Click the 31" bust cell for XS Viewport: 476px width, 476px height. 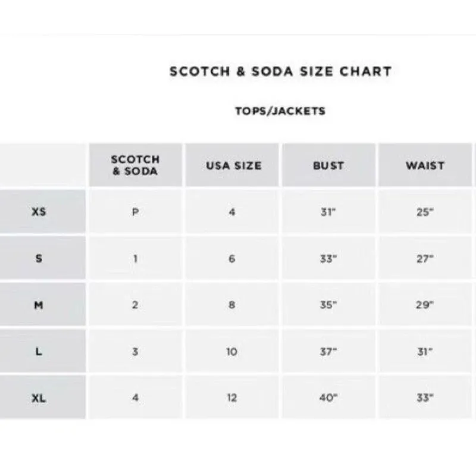click(x=328, y=212)
